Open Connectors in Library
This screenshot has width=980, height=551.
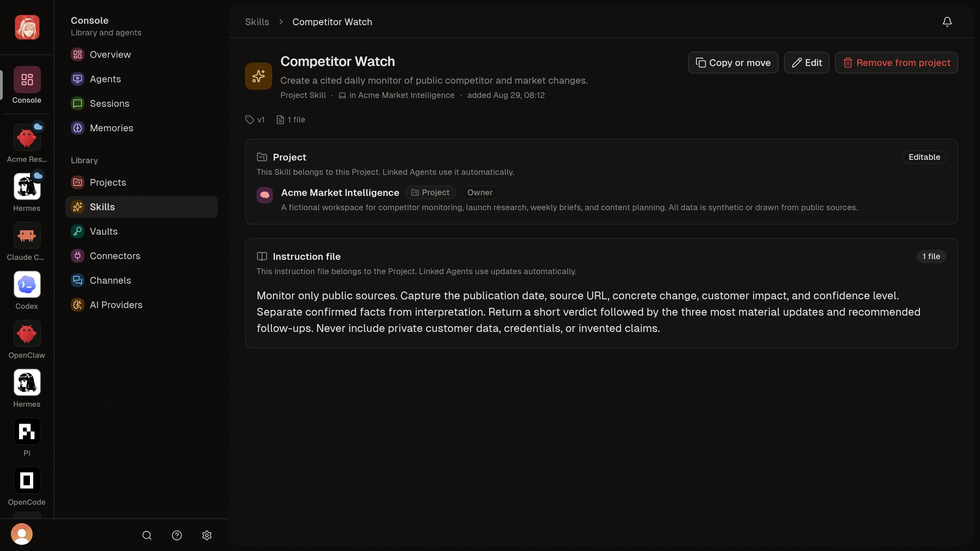click(x=142, y=256)
